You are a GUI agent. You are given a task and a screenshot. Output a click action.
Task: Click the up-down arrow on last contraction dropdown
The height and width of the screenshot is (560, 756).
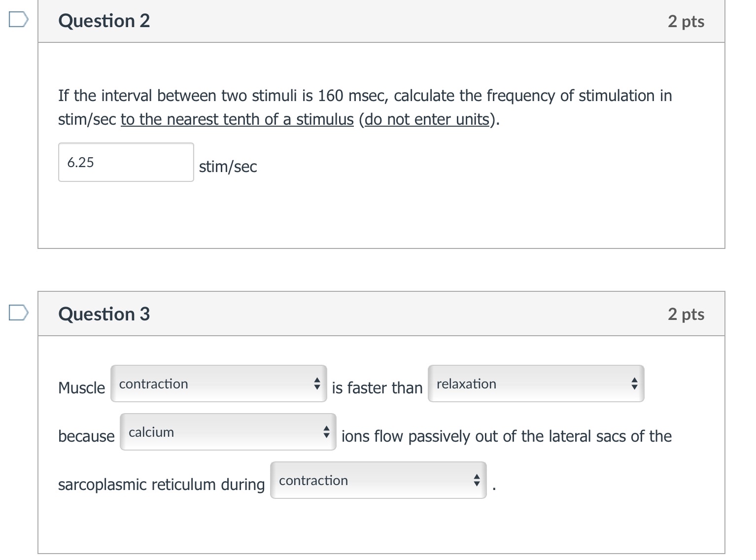pos(476,480)
